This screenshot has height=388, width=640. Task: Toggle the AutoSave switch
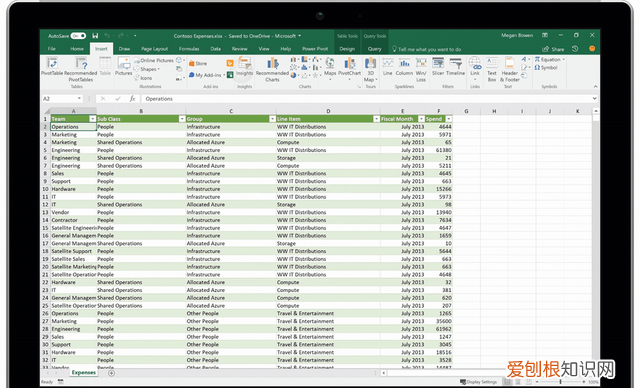coord(78,36)
